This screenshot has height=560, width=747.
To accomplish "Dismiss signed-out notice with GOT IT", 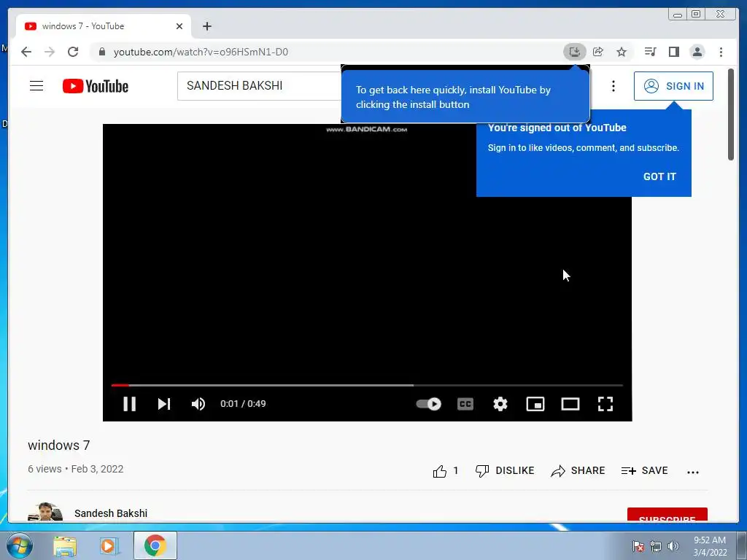I will (659, 176).
